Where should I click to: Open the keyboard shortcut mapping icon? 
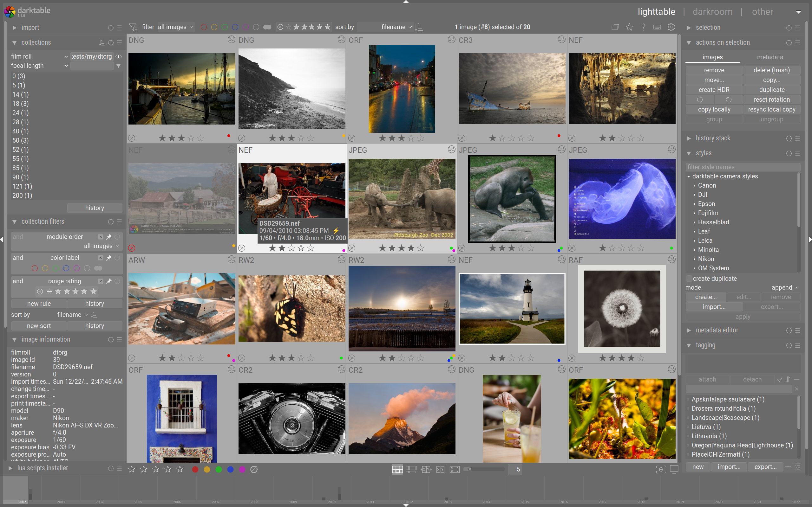[x=657, y=27]
